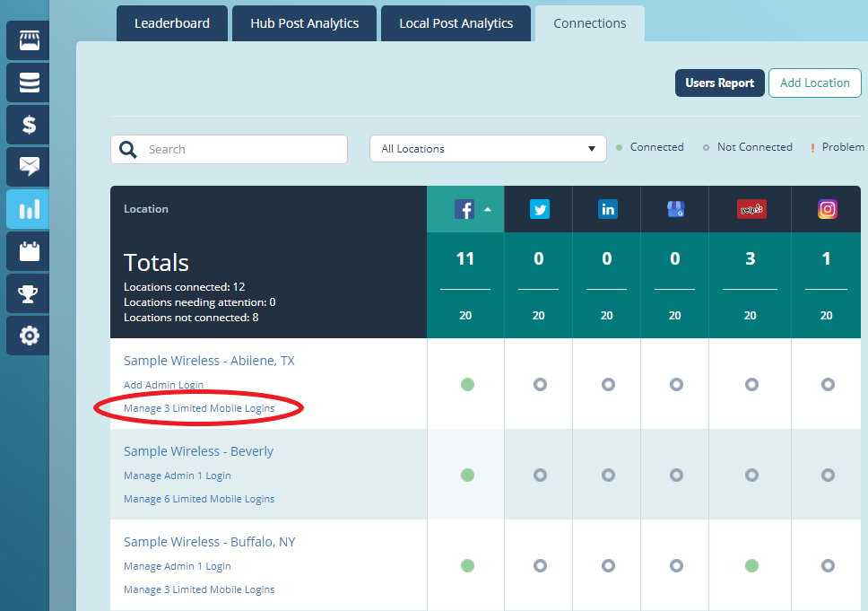Click Buffalo's green Yelp connected dot

tap(751, 565)
